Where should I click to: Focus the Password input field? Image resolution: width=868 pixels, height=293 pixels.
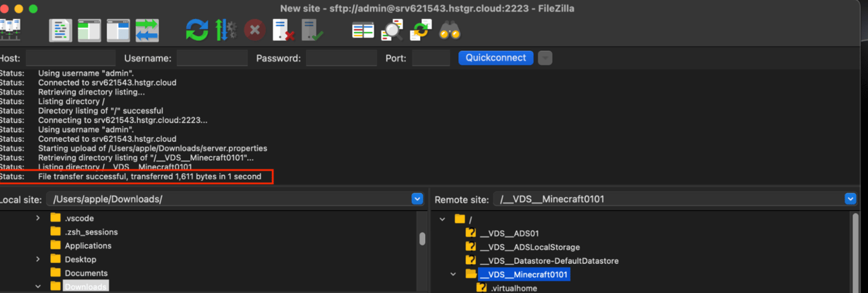pyautogui.click(x=342, y=58)
